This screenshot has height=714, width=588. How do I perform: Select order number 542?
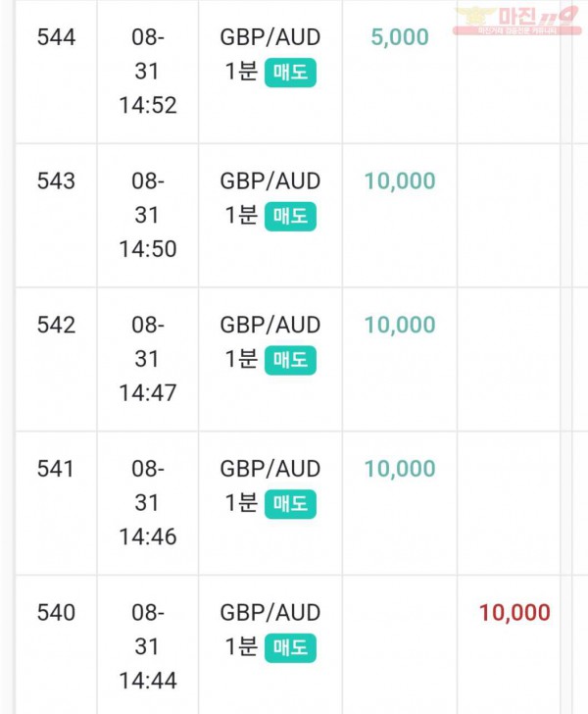(56, 326)
